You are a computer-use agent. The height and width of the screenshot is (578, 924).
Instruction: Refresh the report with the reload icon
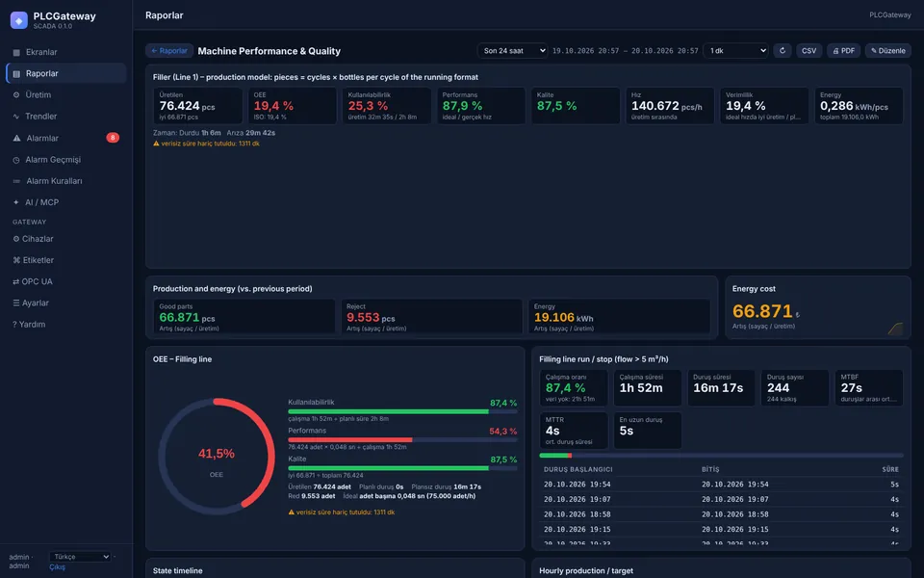[782, 51]
